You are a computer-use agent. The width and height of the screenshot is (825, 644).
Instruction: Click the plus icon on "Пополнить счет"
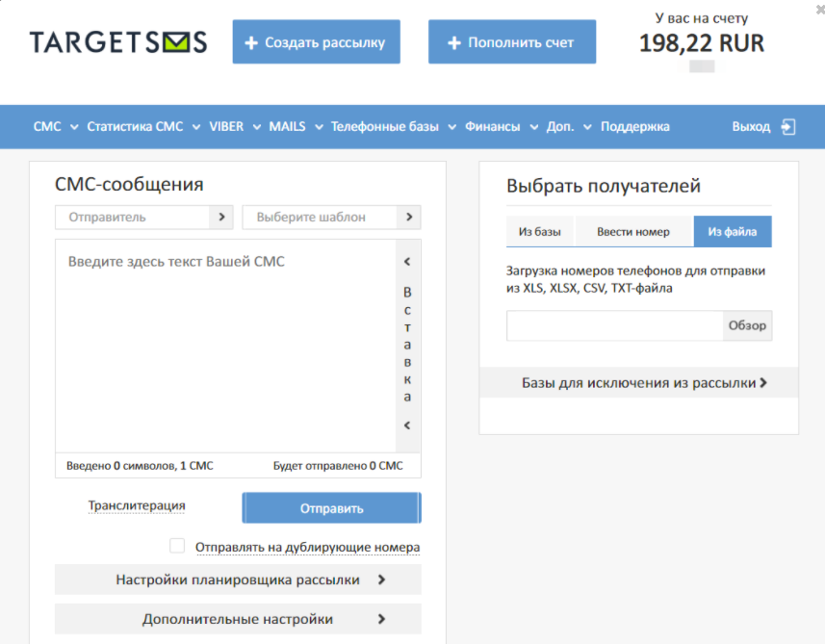[452, 41]
